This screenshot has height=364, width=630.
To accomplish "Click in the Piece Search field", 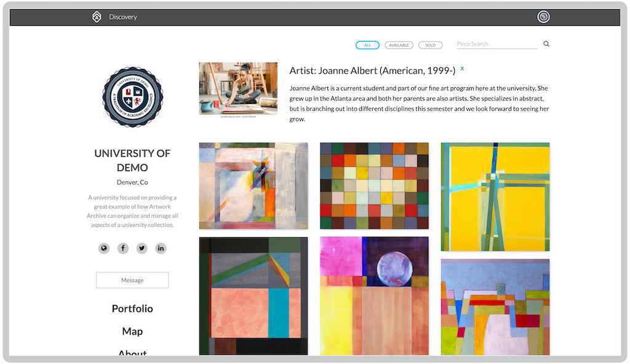I will 496,44.
